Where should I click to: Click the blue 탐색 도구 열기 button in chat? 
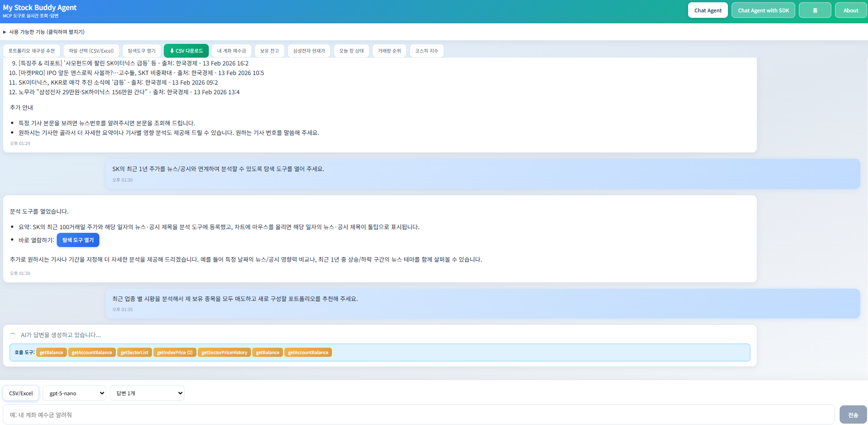tap(78, 240)
